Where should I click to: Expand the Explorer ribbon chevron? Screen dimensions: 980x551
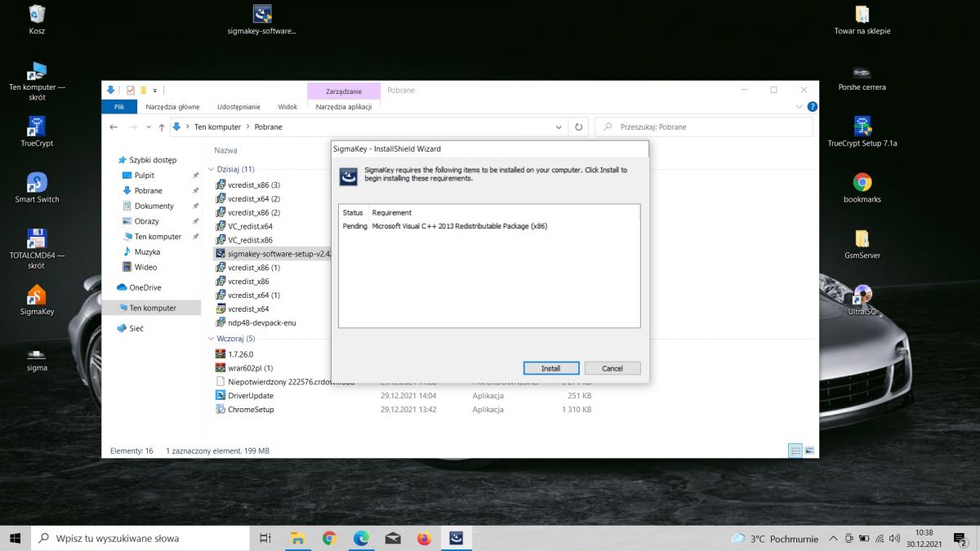tap(800, 107)
